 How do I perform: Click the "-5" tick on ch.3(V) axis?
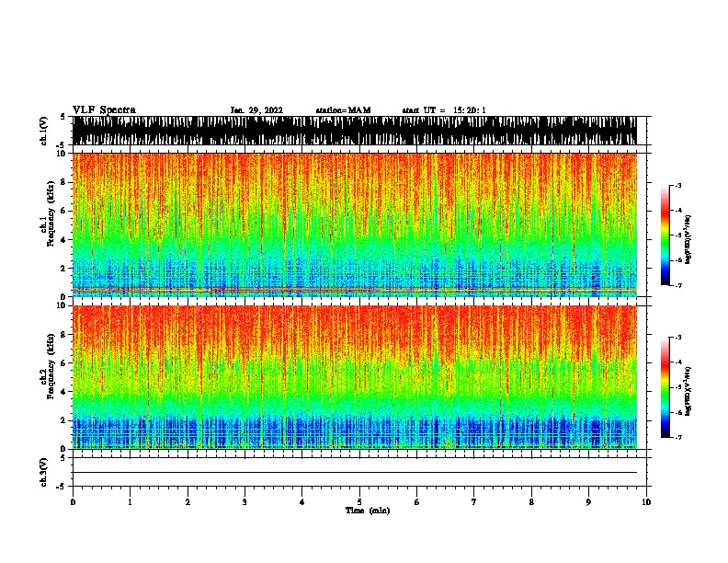pyautogui.click(x=62, y=487)
